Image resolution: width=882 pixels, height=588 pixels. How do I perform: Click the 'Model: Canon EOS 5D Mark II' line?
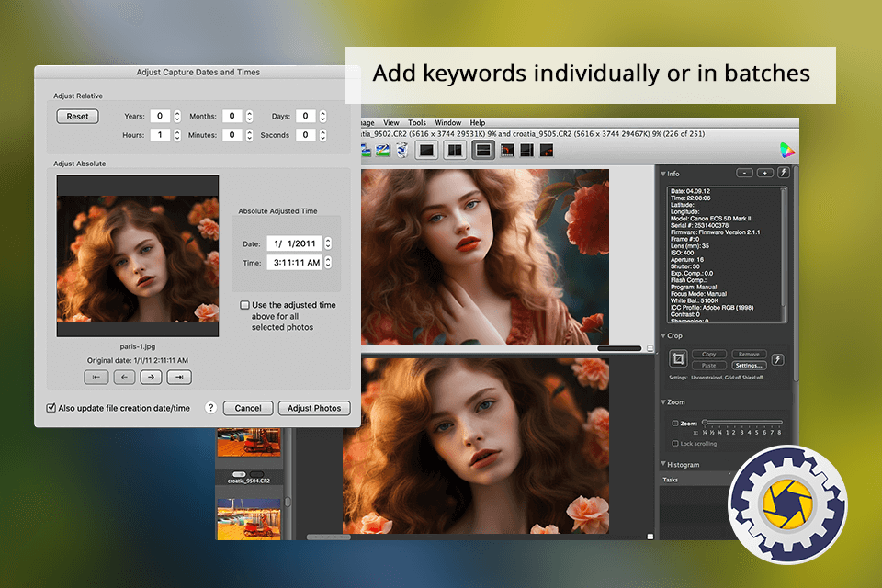[711, 219]
